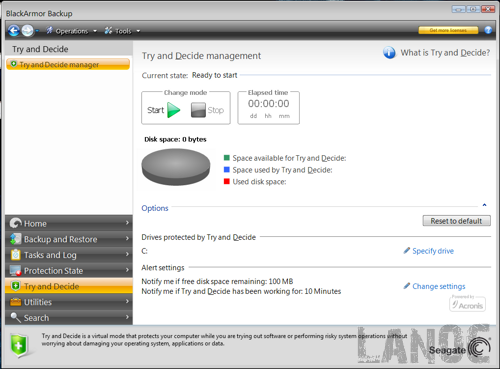Start Try and Decide mode with green play
500x369 pixels.
(x=174, y=110)
